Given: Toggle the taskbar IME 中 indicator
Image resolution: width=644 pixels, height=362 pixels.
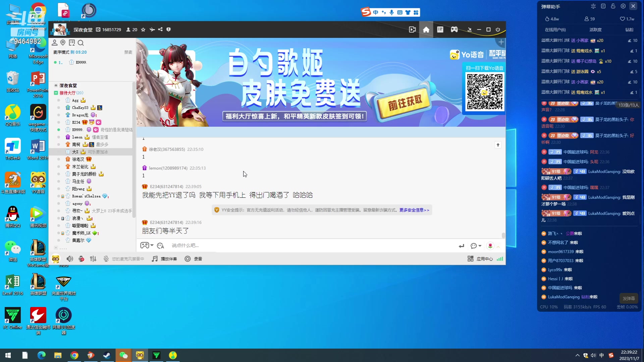Looking at the screenshot, I should (x=602, y=355).
